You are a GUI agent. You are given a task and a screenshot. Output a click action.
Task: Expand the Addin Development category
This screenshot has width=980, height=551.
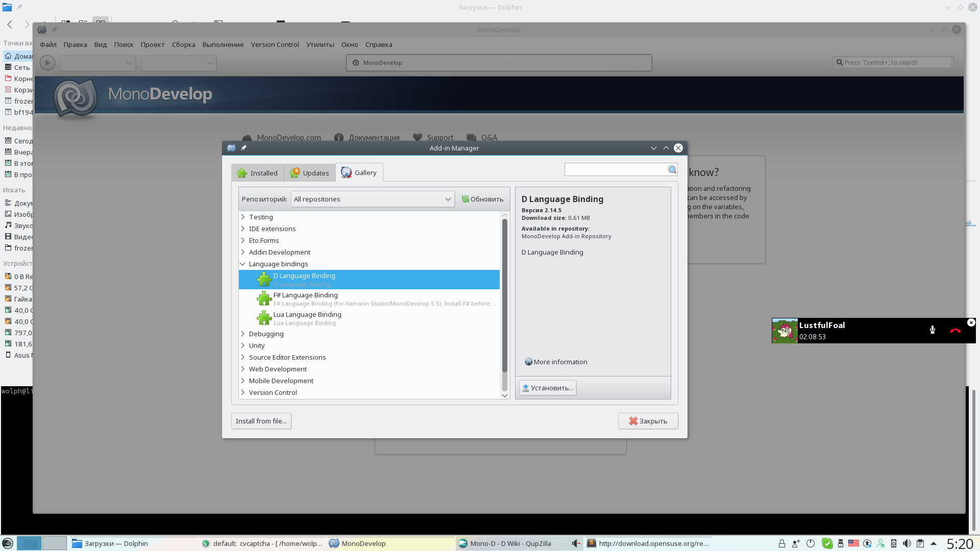point(243,252)
